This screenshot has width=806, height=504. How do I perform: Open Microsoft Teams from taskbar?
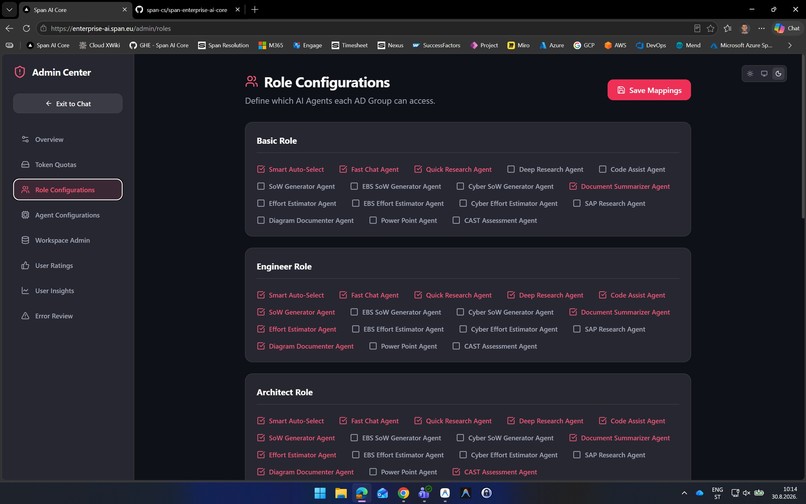[424, 493]
